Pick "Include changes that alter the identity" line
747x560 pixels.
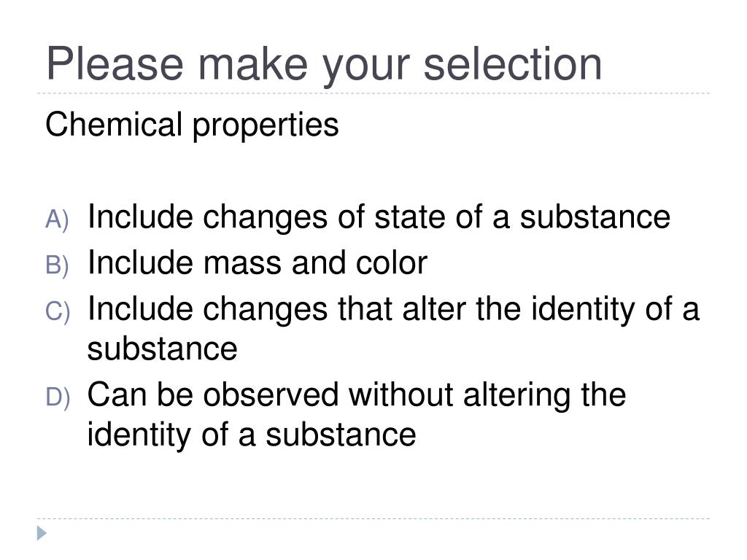[x=393, y=310]
